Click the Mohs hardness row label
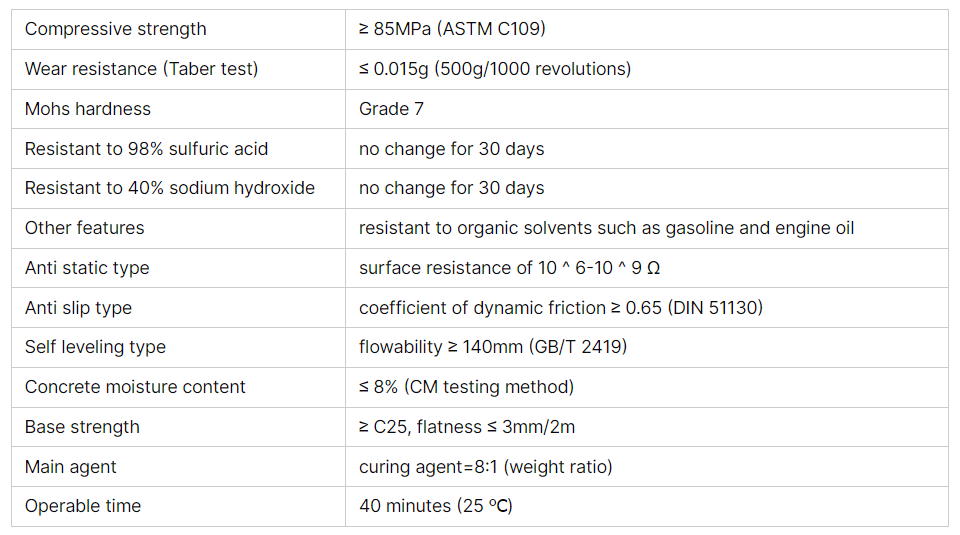Viewport: 960px width, 535px height. pyautogui.click(x=88, y=109)
